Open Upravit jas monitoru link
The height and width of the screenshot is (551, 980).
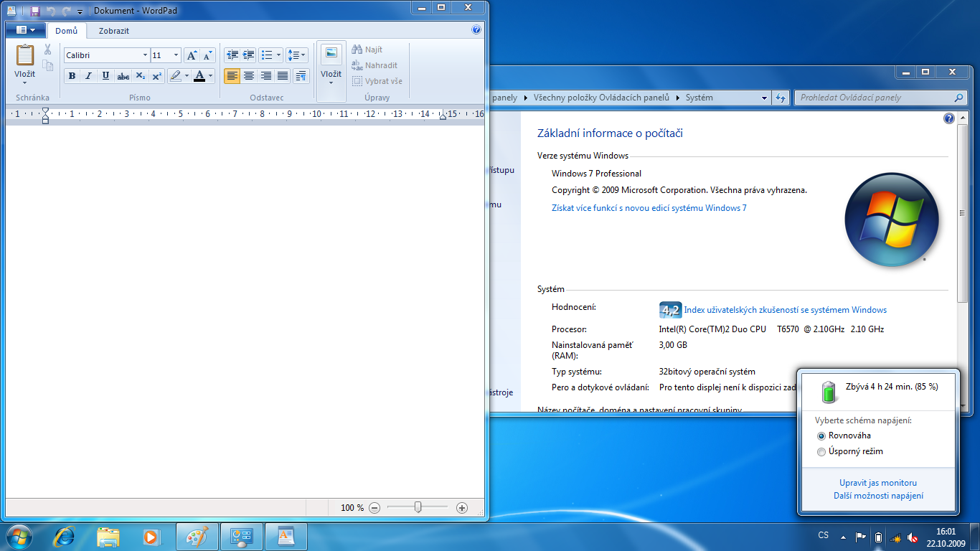coord(878,483)
